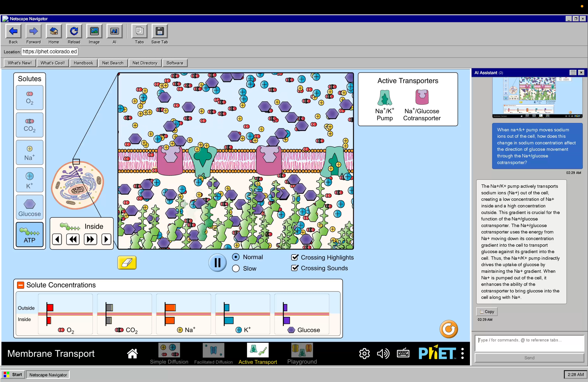
Task: Pause the simulation
Action: 217,262
